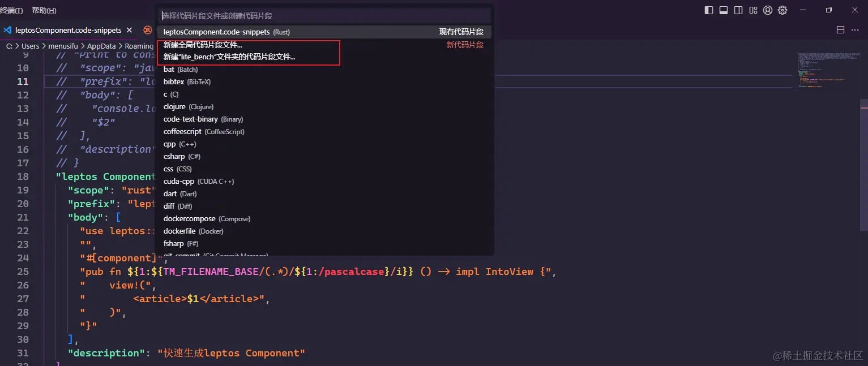868x366 pixels.
Task: Click the editor vertical scrollbar
Action: (864, 164)
